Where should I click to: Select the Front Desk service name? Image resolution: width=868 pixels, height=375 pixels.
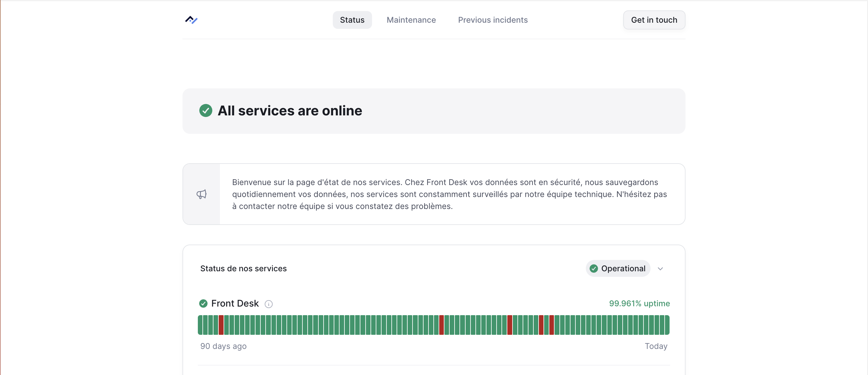235,303
